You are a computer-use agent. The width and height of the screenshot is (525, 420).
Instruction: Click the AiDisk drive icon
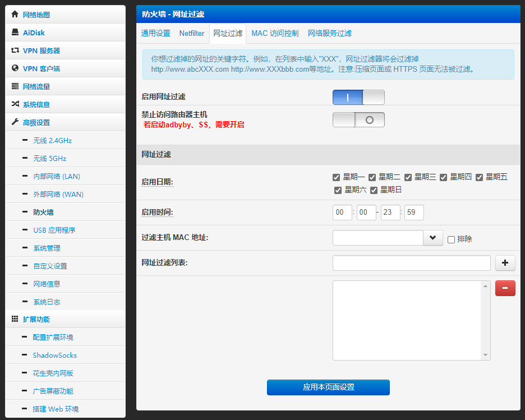tap(15, 33)
